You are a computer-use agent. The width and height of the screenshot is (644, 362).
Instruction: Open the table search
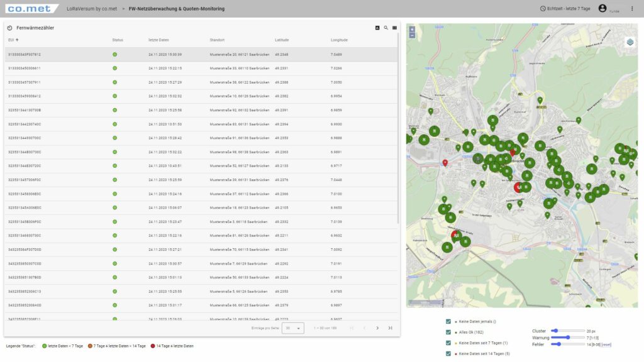click(x=386, y=28)
